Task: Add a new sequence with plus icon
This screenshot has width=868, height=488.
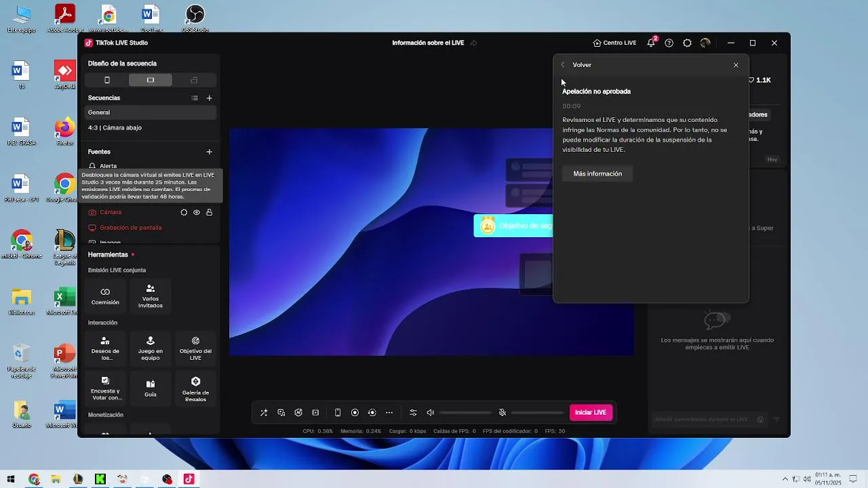Action: [x=209, y=98]
